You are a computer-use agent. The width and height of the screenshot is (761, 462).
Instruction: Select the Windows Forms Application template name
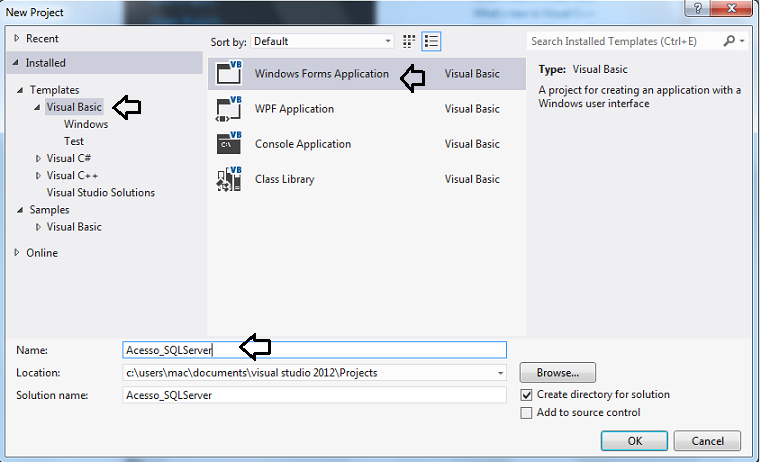coord(322,74)
